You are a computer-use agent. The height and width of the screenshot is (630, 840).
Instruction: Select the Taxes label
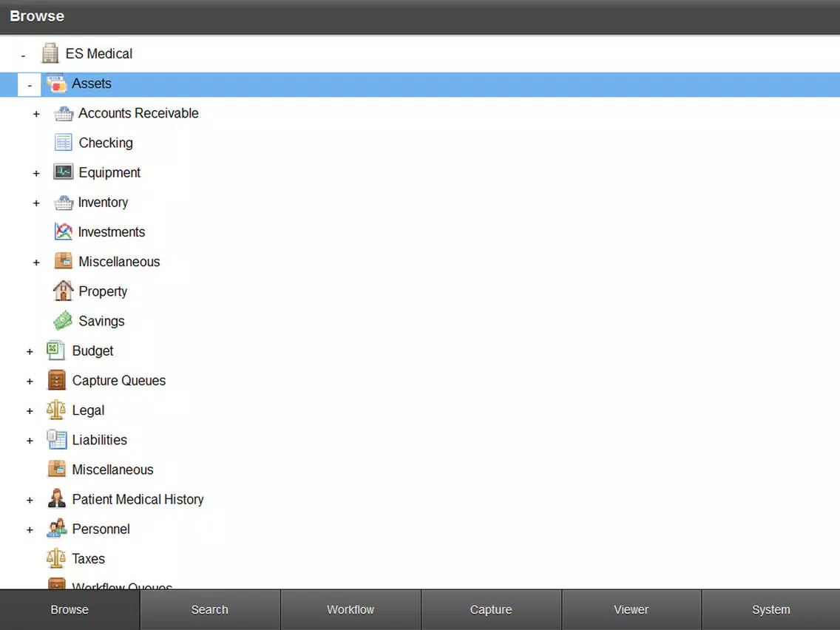coord(89,559)
